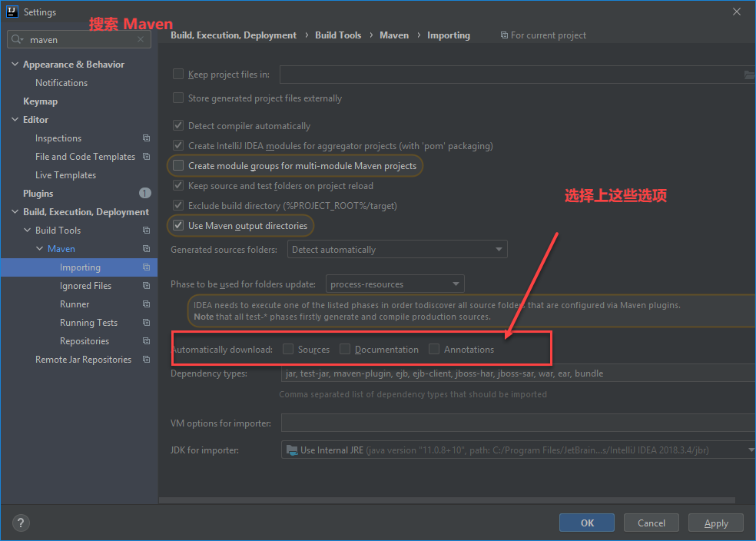756x541 pixels.
Task: Open the Keymap settings page
Action: [x=41, y=101]
